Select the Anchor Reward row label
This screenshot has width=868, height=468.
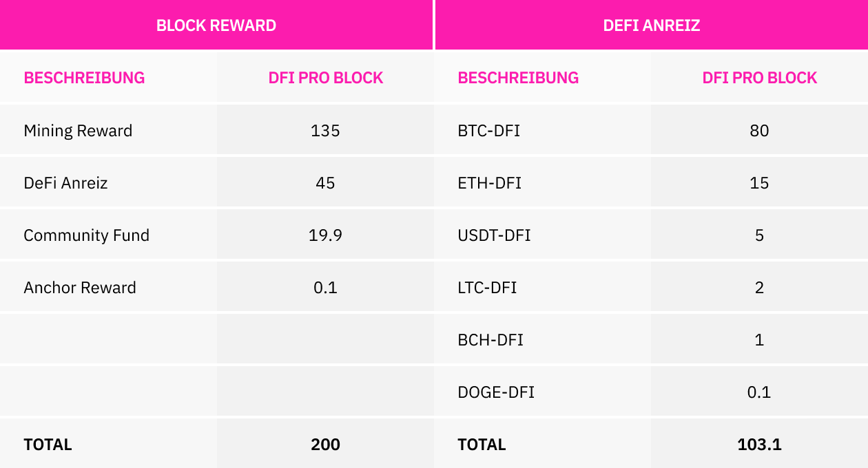(x=80, y=288)
